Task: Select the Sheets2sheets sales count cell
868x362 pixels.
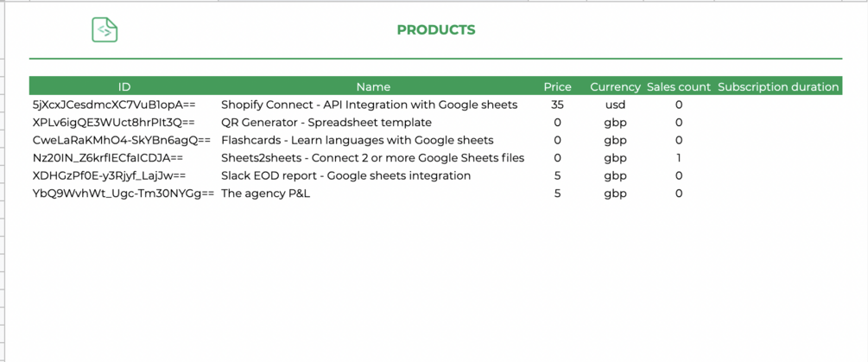Action: pos(679,158)
